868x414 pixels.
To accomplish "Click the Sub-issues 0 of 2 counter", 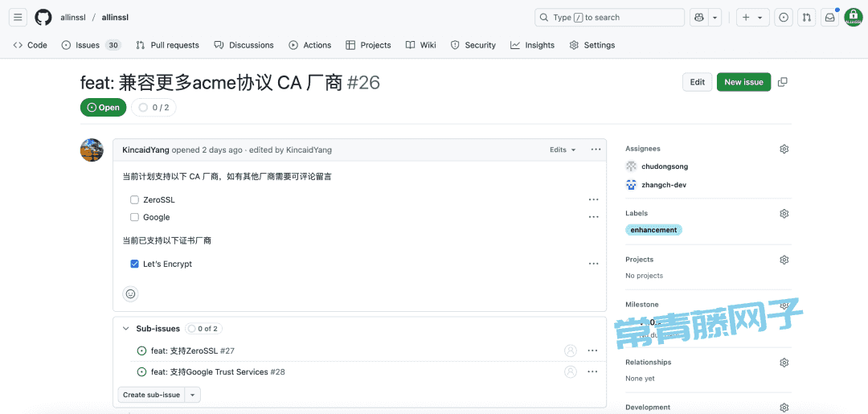I will [203, 329].
